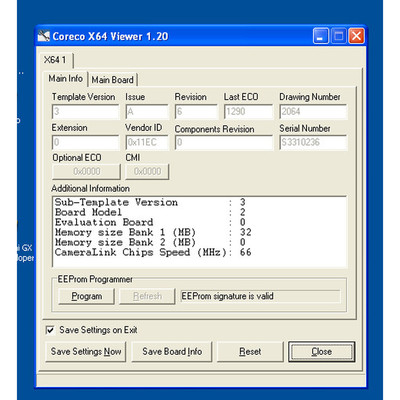Minimize the Coreco X64 Viewer window
The image size is (400, 400).
click(321, 36)
